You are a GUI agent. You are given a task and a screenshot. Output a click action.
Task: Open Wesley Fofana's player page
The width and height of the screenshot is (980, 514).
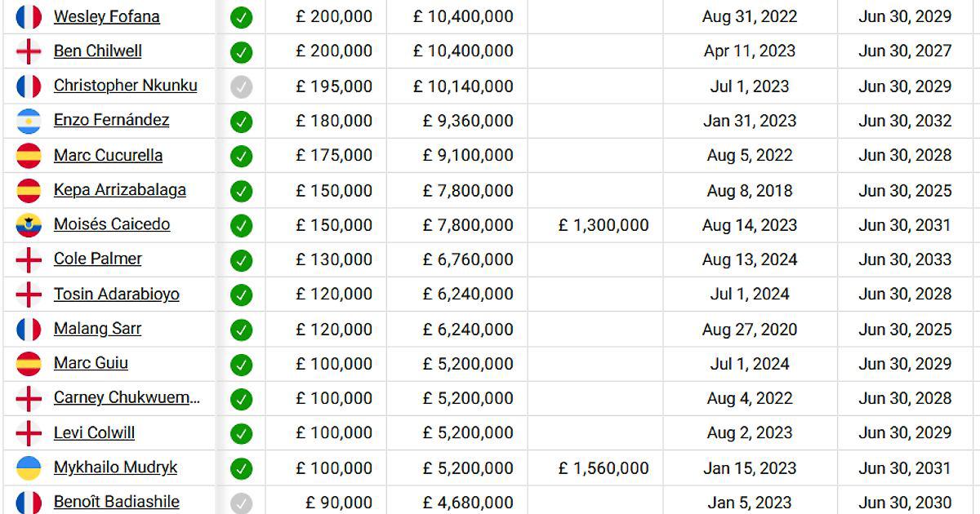(106, 17)
